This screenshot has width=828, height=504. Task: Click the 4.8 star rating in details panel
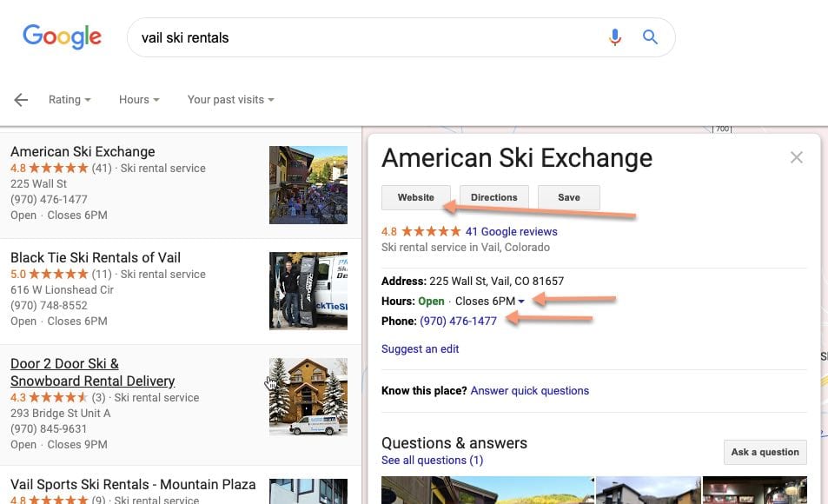click(x=421, y=231)
